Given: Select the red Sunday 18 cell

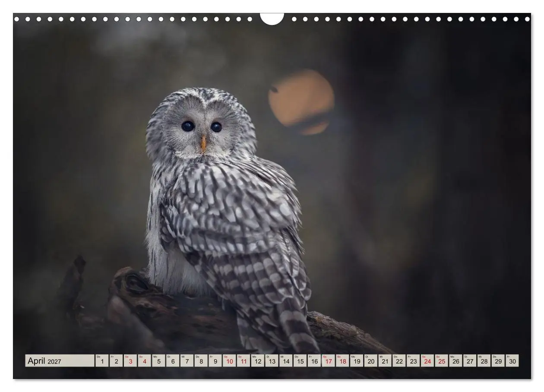Looking at the screenshot, I should click(x=342, y=361).
